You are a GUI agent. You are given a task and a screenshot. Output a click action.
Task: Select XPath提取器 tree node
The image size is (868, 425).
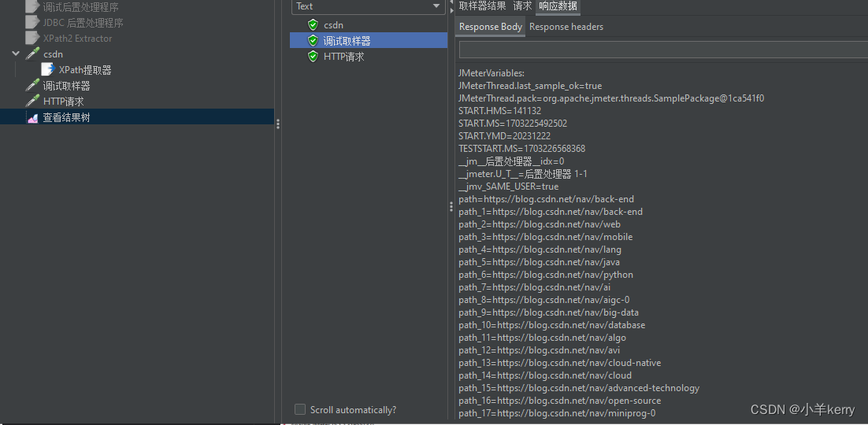(85, 70)
